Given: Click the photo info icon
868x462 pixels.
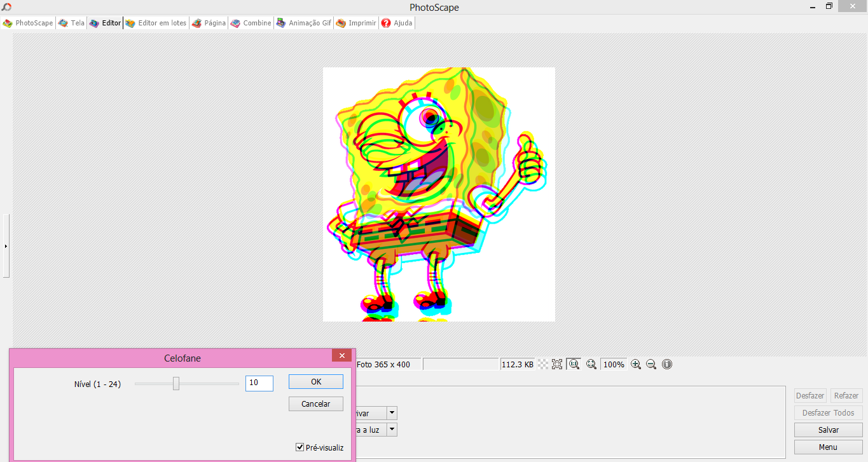Looking at the screenshot, I should click(x=667, y=364).
